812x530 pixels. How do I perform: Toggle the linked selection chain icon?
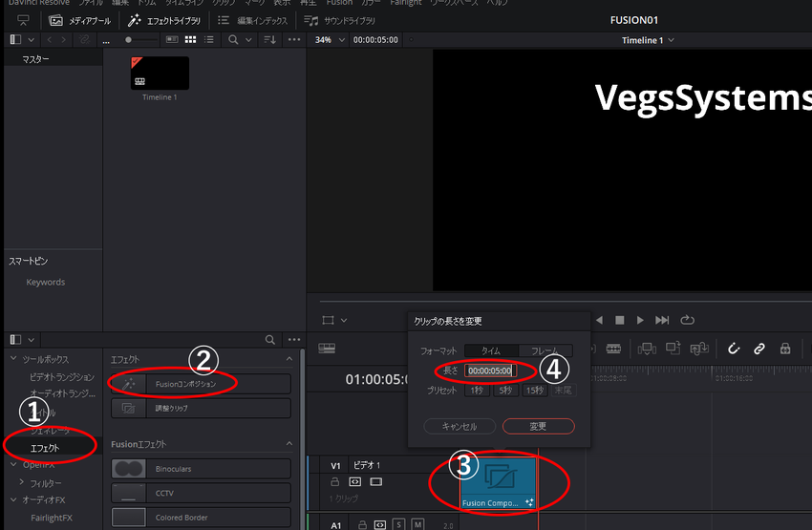click(759, 349)
